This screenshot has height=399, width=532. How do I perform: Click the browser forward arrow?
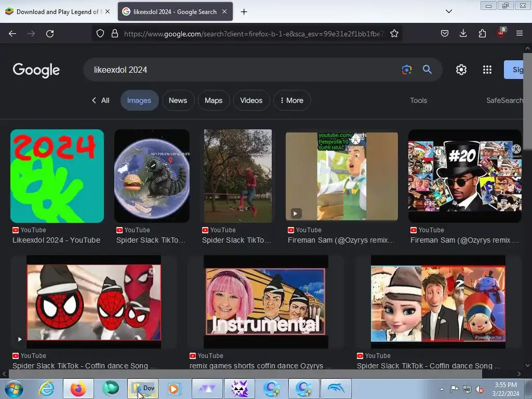[x=31, y=34]
